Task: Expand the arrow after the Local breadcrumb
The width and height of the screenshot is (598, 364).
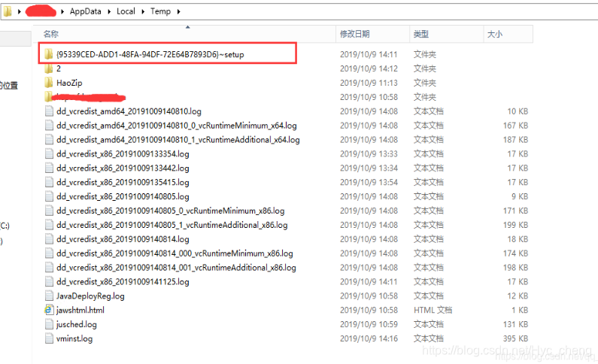Action: pos(143,11)
